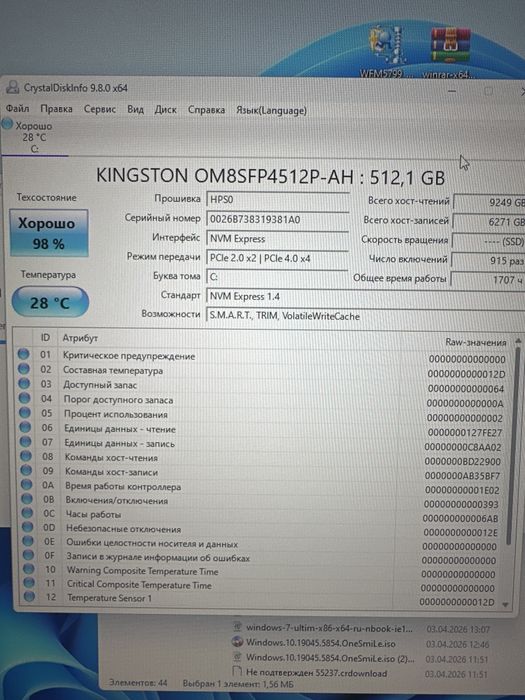Image resolution: width=525 pixels, height=700 pixels.
Task: Select attribute text Процент использования
Action: tap(116, 414)
